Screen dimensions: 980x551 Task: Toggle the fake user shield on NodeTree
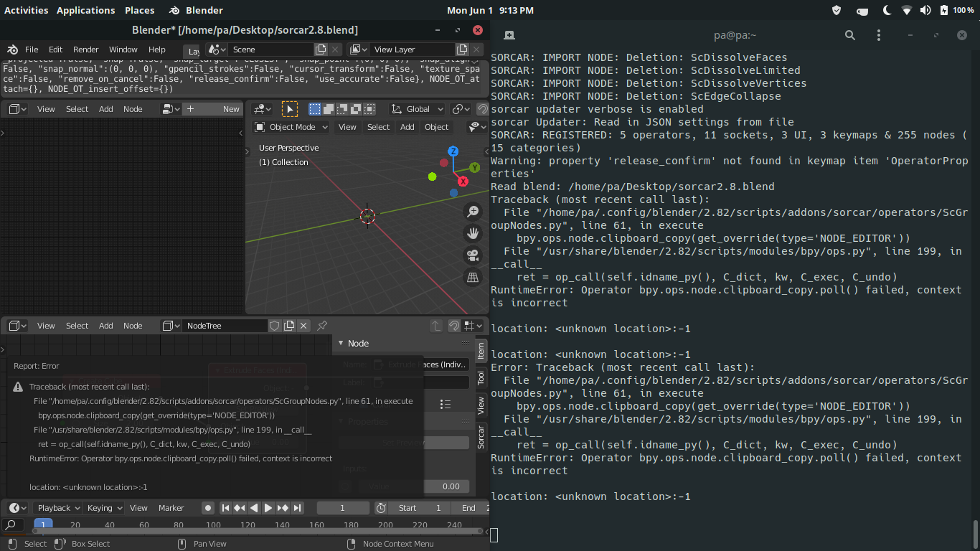275,326
